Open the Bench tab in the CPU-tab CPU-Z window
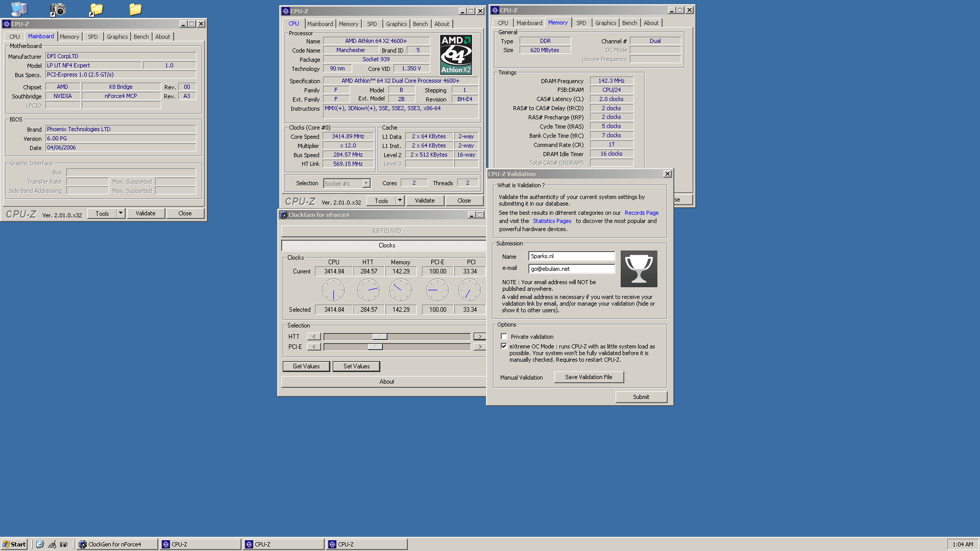 pyautogui.click(x=421, y=24)
